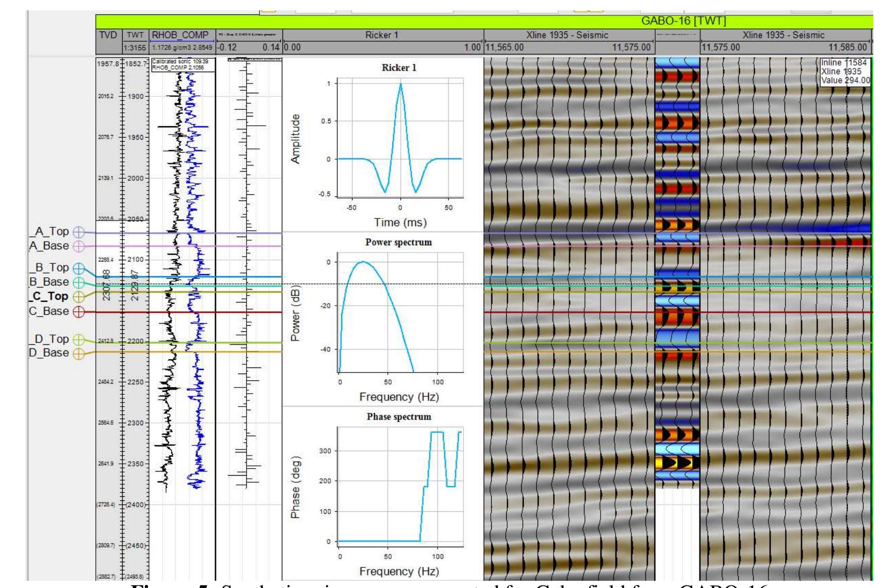Click the 1:3155 scale value
The image size is (882, 588).
pos(136,47)
